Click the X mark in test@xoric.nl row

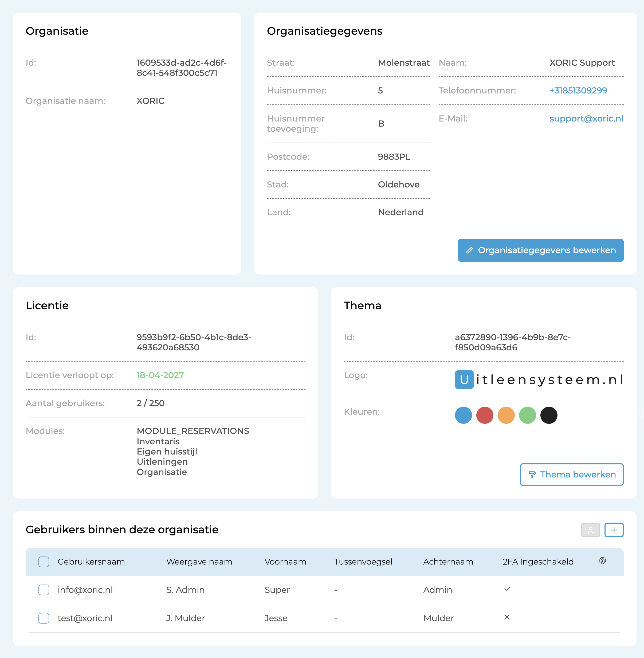click(x=507, y=617)
